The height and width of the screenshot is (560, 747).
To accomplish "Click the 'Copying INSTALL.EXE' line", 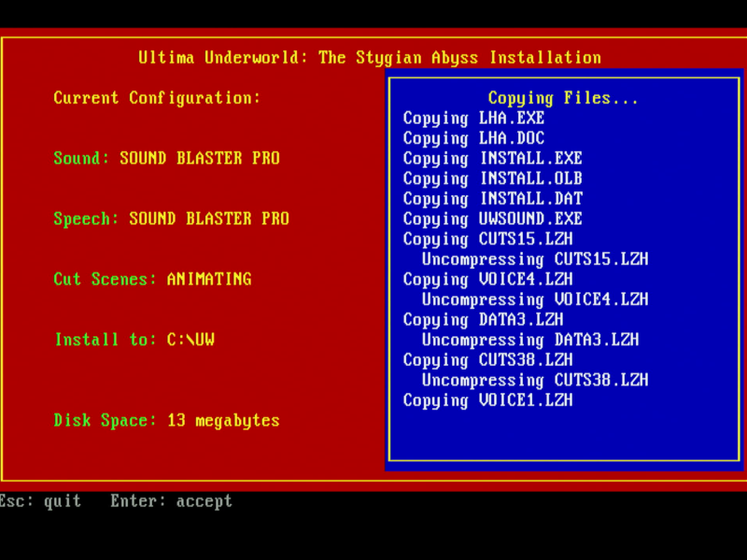I will pos(493,159).
